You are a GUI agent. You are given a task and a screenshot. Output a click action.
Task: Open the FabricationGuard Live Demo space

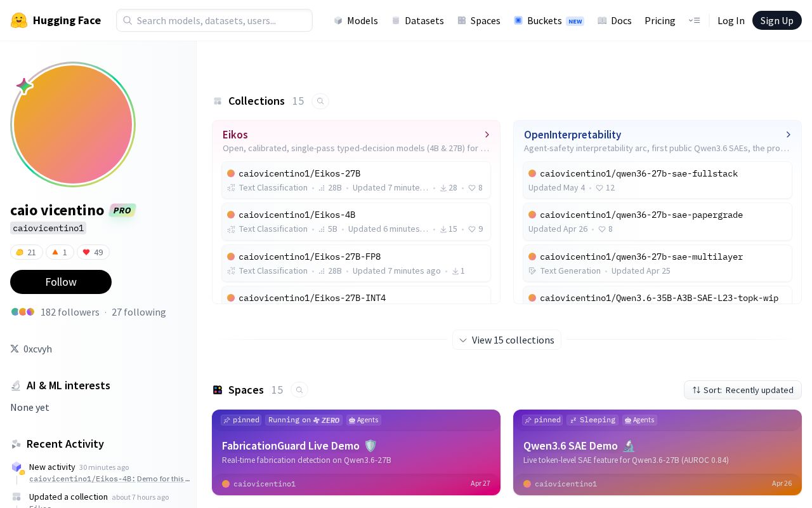tap(356, 452)
